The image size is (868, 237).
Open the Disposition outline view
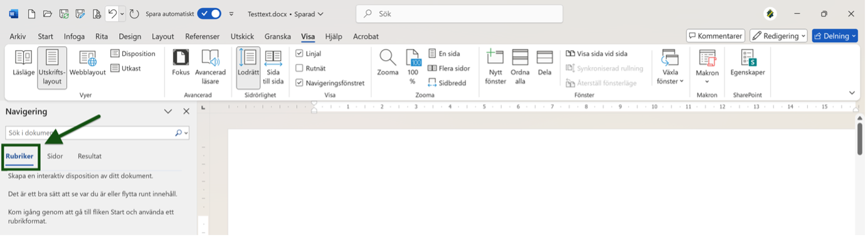133,54
